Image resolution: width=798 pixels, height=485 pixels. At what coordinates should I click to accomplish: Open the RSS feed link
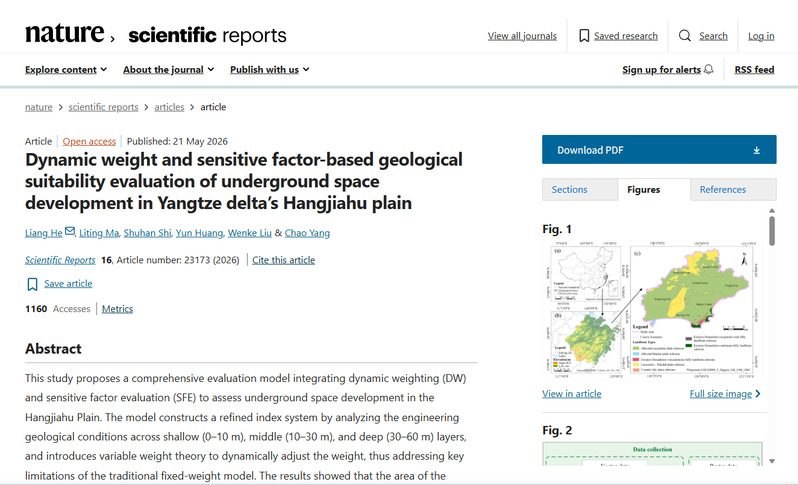[754, 70]
